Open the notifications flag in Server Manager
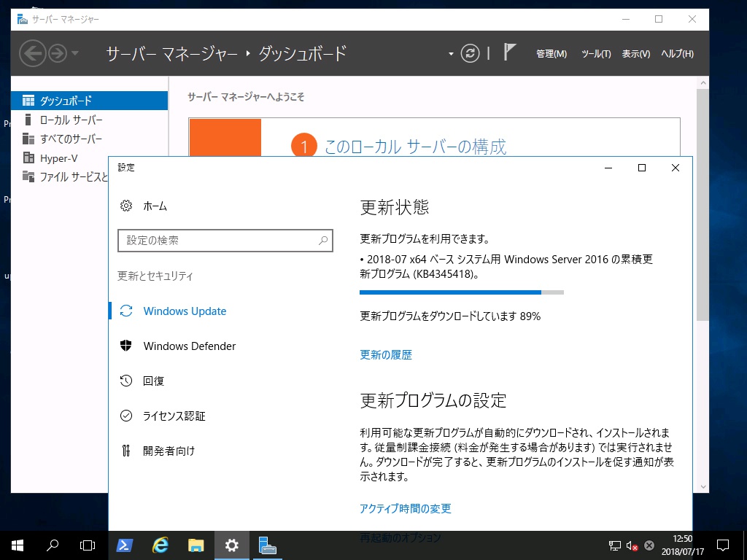Viewport: 747px width, 560px height. tap(509, 52)
